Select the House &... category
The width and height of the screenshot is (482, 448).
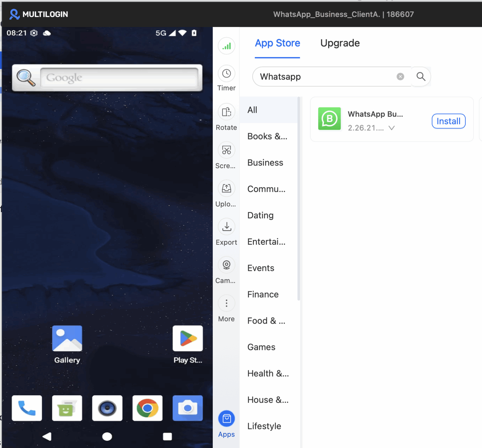tap(268, 400)
